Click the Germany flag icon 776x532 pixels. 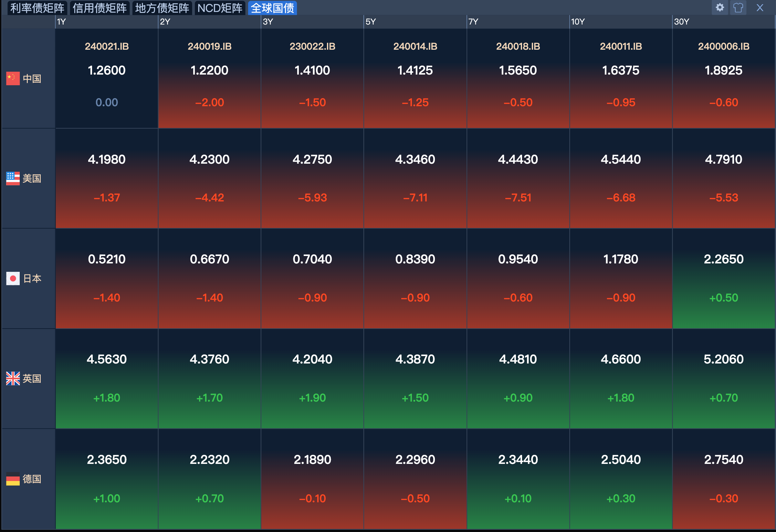point(13,479)
